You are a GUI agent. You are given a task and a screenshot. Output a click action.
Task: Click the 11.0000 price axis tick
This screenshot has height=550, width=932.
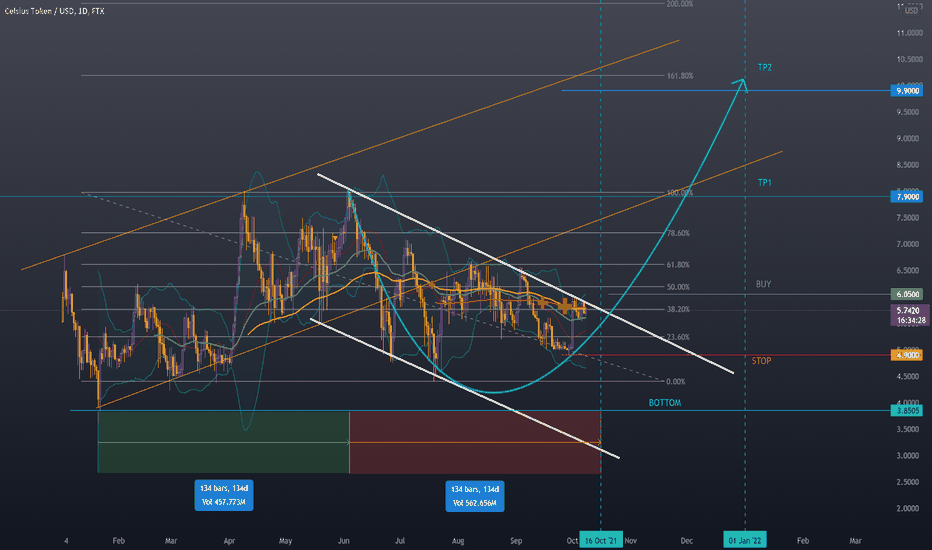909,33
